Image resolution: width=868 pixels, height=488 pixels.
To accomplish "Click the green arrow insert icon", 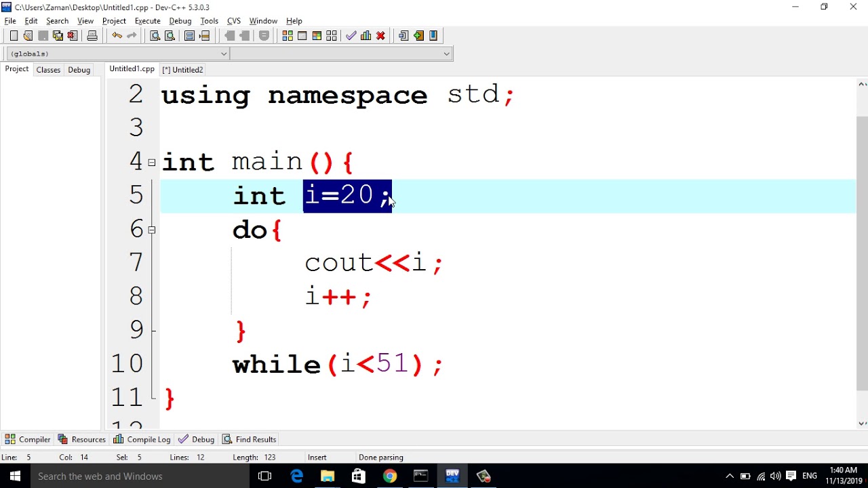I will tap(418, 36).
